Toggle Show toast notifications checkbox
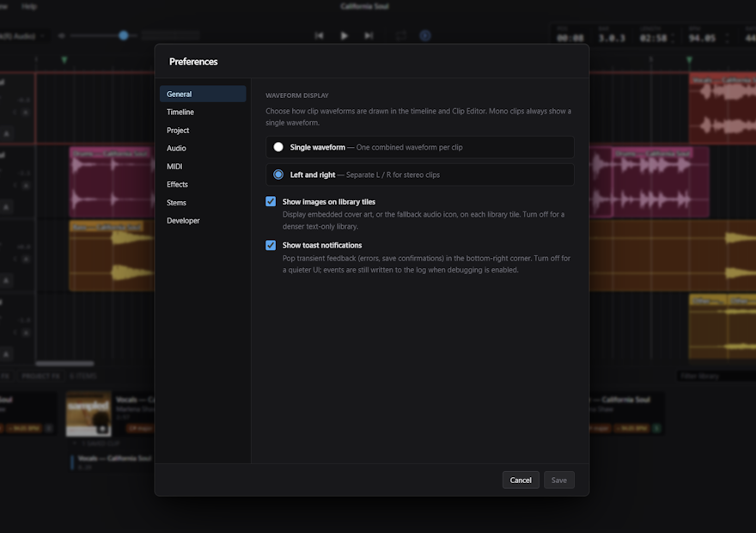Viewport: 756px width, 533px height. pyautogui.click(x=271, y=245)
